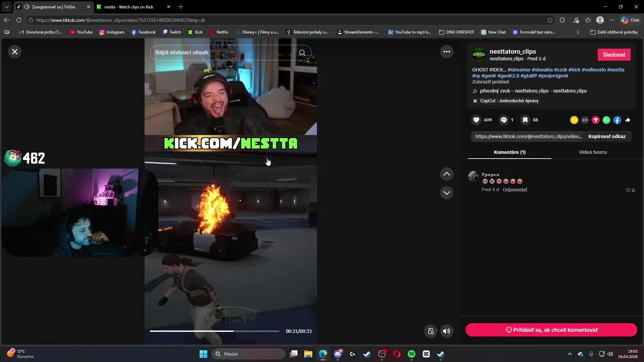Screen dimensions: 644x362
Task: Share the video to WhatsApp
Action: pos(606,120)
